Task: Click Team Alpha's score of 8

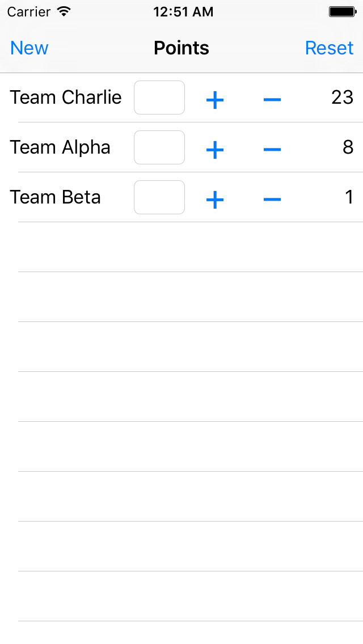Action: pyautogui.click(x=348, y=147)
